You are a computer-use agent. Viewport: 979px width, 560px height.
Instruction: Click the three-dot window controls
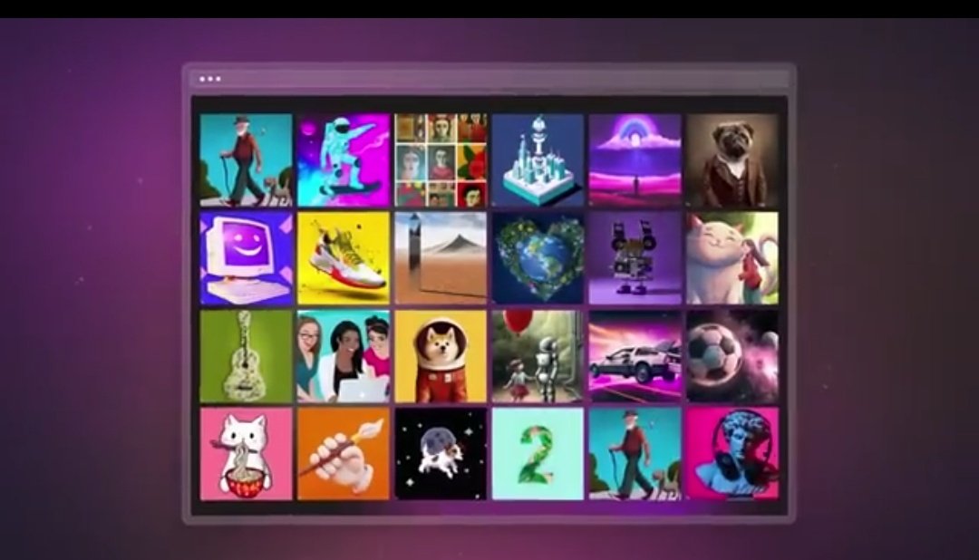(210, 79)
